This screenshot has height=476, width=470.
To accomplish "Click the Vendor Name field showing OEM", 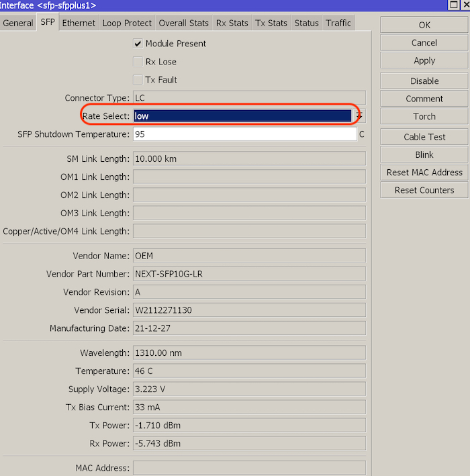I will (x=249, y=256).
